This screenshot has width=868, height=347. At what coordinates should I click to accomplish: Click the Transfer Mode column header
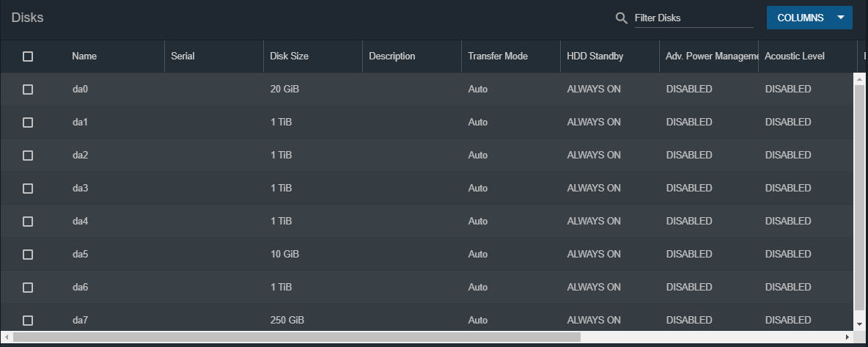click(498, 56)
